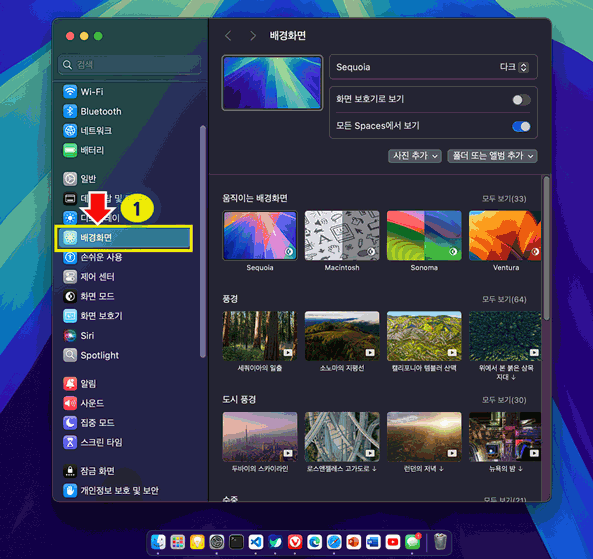This screenshot has width=593, height=559.
Task: Click the 도시 풍경 section heading
Action: tap(239, 399)
